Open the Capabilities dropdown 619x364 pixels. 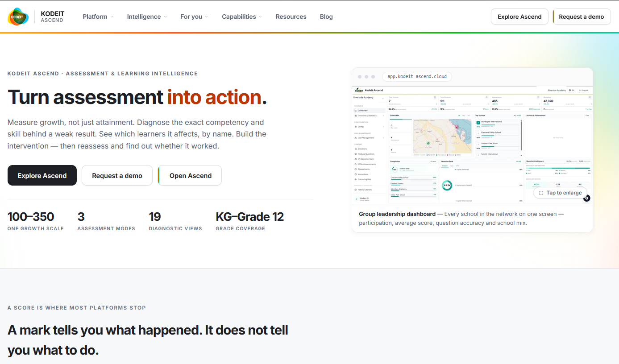click(x=242, y=17)
